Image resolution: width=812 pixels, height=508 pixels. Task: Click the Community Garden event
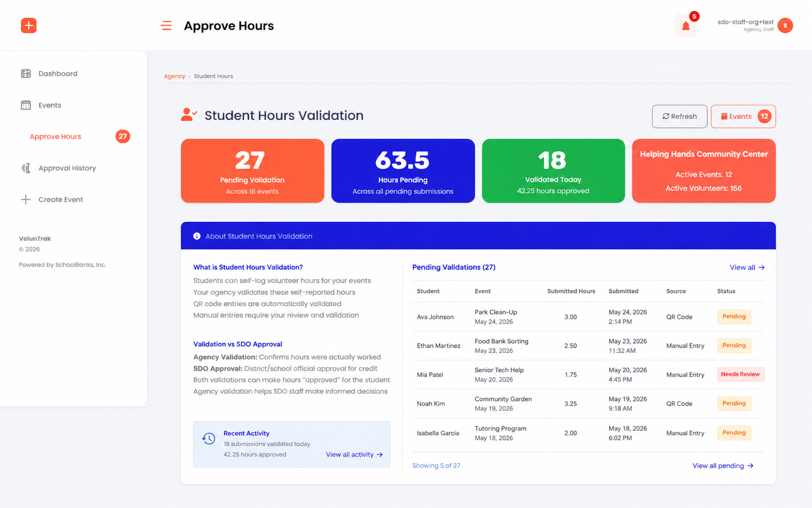click(x=503, y=399)
